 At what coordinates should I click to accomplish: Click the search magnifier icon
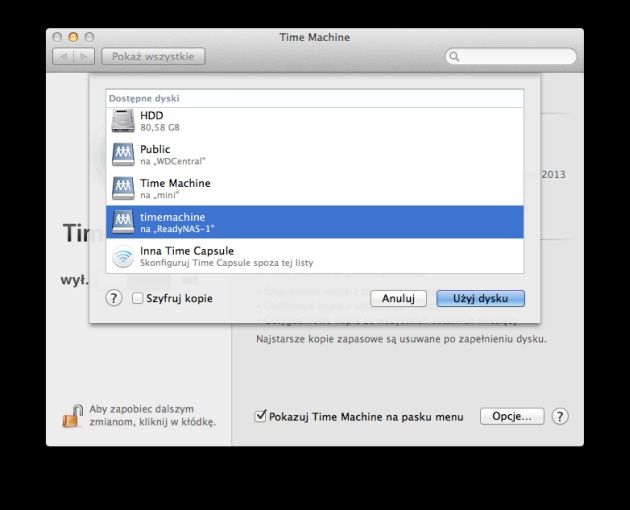pyautogui.click(x=454, y=57)
